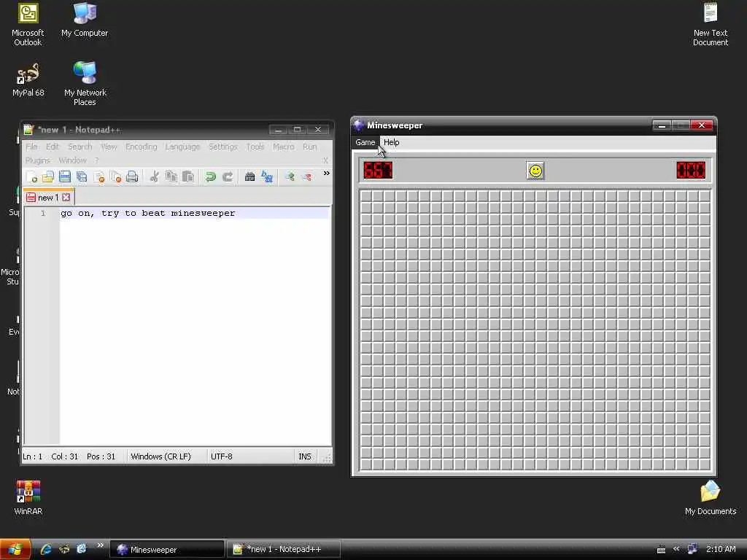The image size is (747, 560).
Task: Click the Save All icon in Notepad++
Action: click(x=82, y=177)
